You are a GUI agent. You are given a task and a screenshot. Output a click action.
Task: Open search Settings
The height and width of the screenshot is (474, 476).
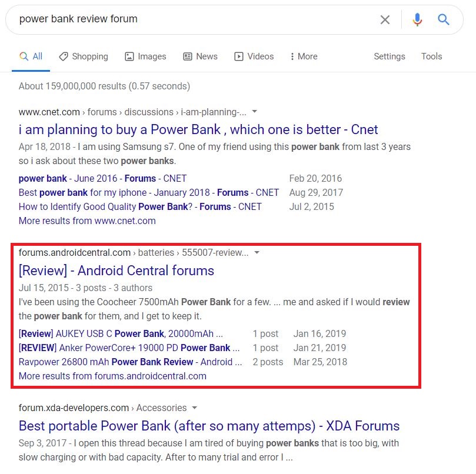pos(390,56)
